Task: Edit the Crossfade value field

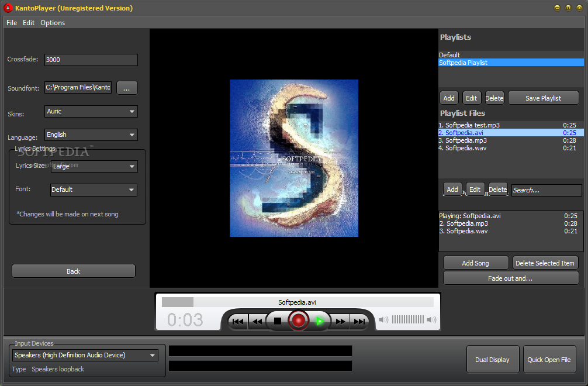Action: point(91,60)
